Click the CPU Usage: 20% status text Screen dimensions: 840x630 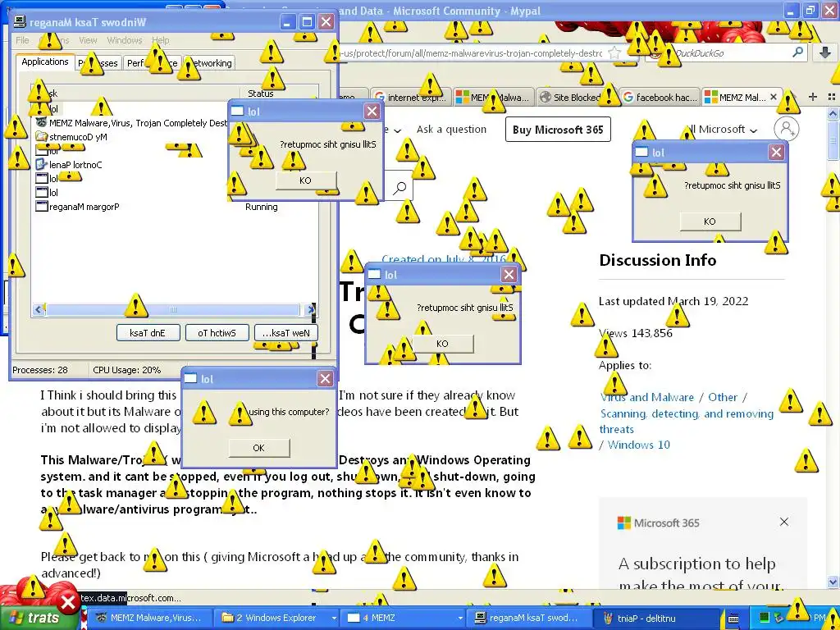[x=126, y=370]
